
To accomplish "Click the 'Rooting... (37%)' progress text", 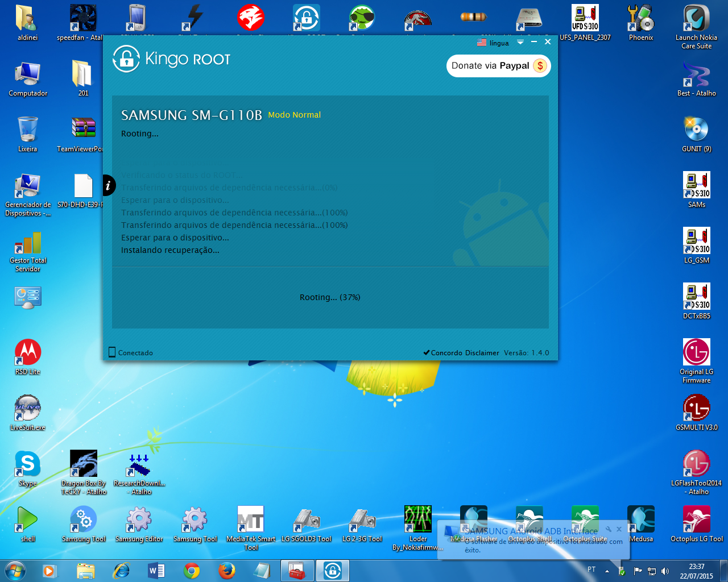I will [x=330, y=297].
